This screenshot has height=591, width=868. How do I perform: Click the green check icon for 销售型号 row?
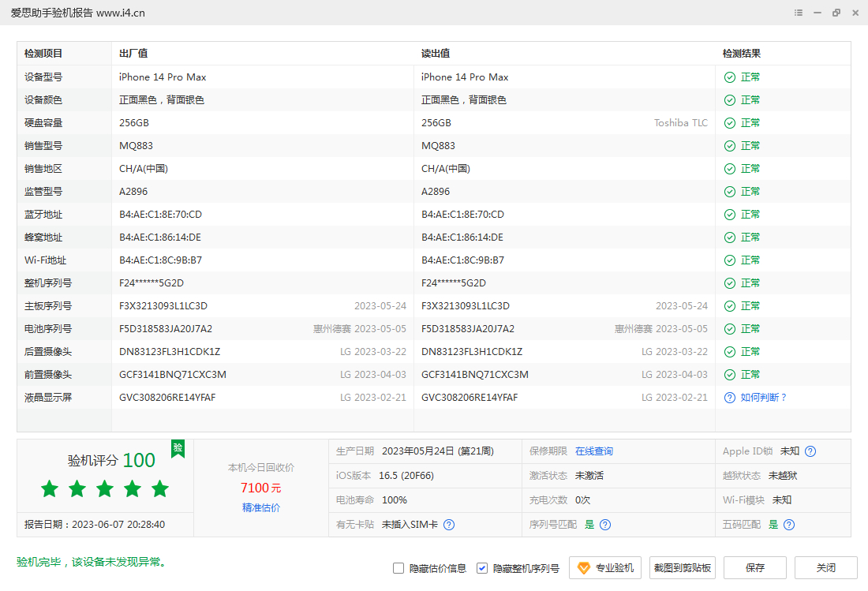click(x=730, y=146)
